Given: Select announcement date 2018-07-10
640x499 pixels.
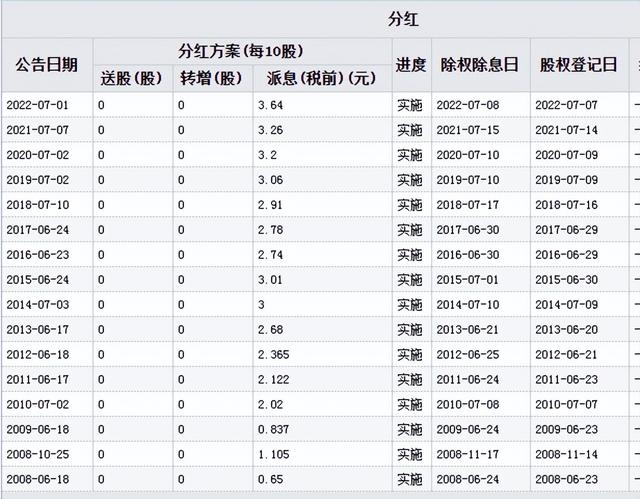Looking at the screenshot, I should point(38,205).
